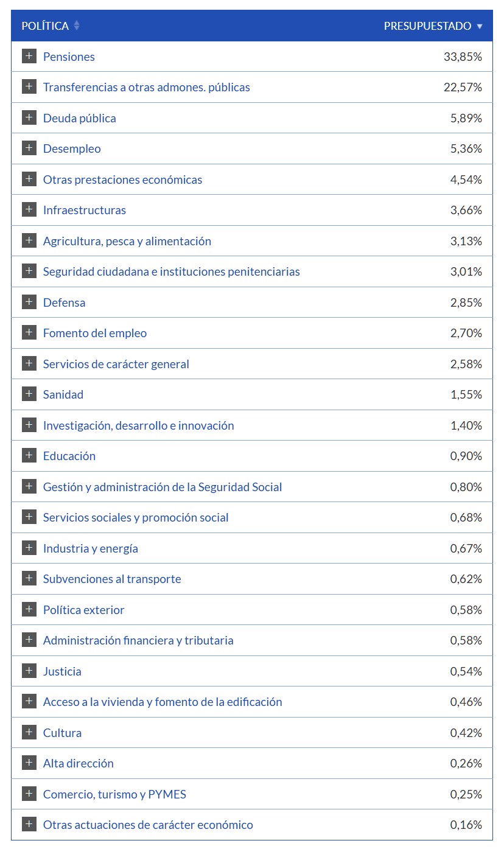Expand the Fomento del empleo entry
Image resolution: width=504 pixels, height=849 pixels.
tap(29, 333)
